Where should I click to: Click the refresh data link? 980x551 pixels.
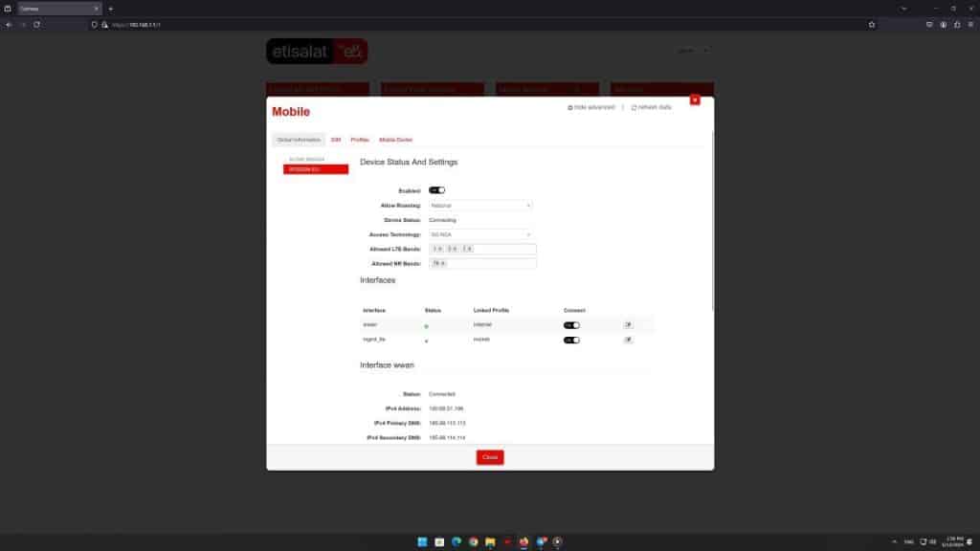(651, 107)
